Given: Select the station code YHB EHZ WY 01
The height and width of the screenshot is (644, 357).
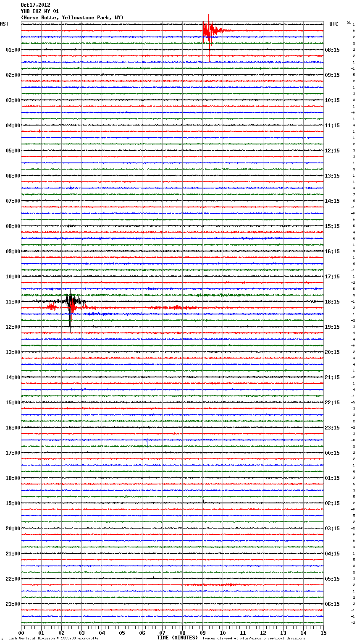Looking at the screenshot, I should click(x=40, y=11).
